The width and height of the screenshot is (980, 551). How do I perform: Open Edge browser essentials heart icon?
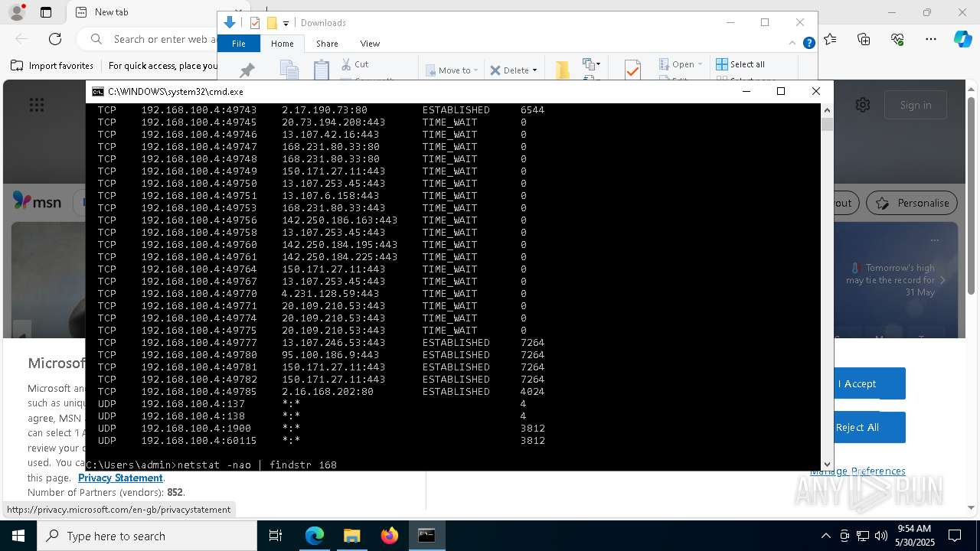[x=897, y=39]
